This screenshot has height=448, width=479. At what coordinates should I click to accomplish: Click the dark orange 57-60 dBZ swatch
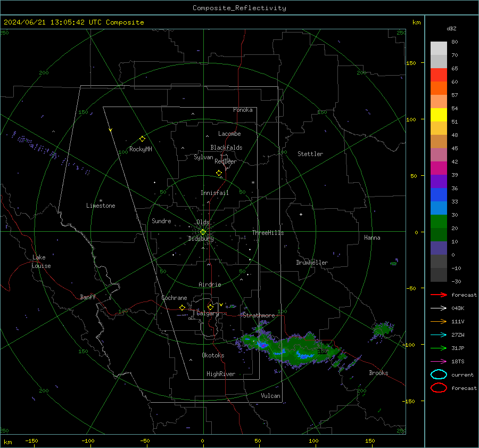439,88
